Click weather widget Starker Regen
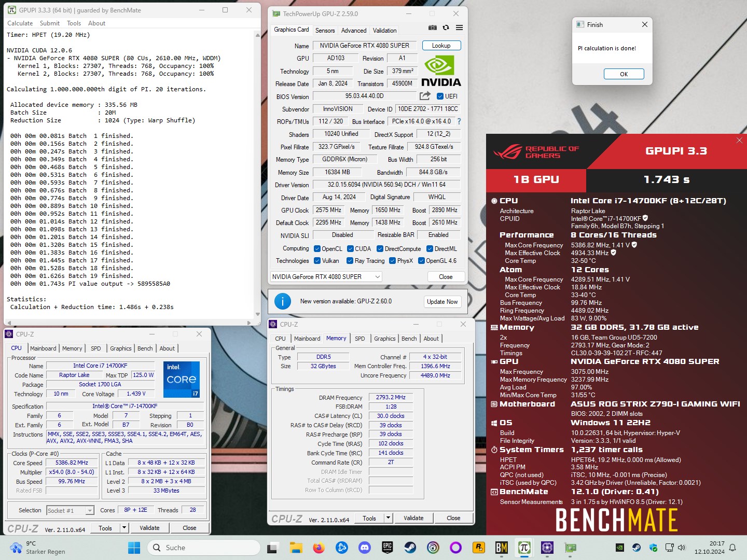Image resolution: width=747 pixels, height=560 pixels. coord(38,548)
